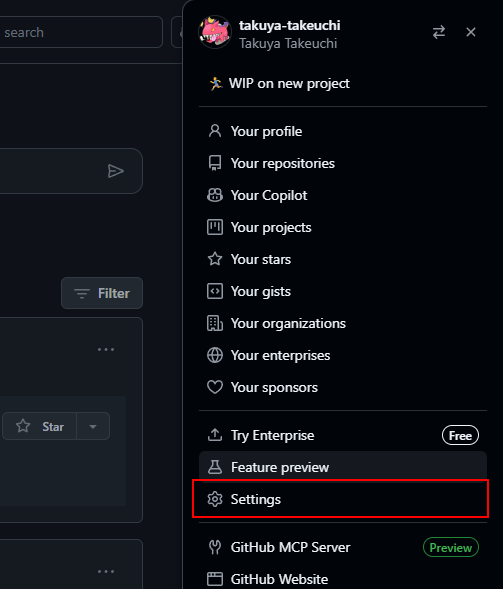Click the star icon beside Your stars
The image size is (503, 589).
click(x=215, y=259)
